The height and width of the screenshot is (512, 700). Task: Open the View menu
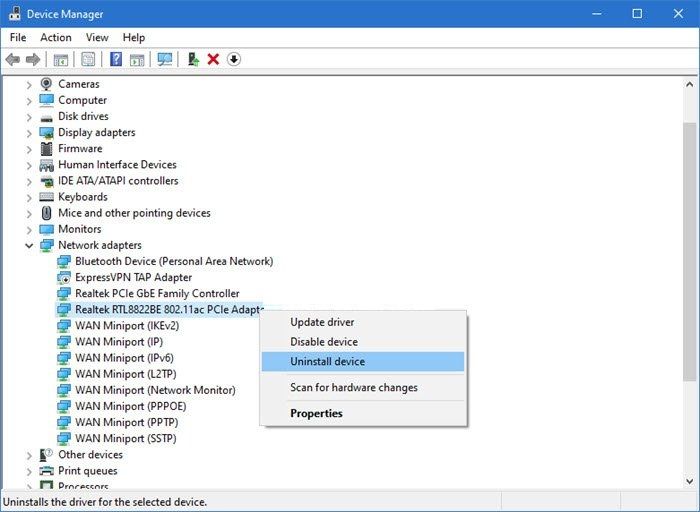[97, 37]
